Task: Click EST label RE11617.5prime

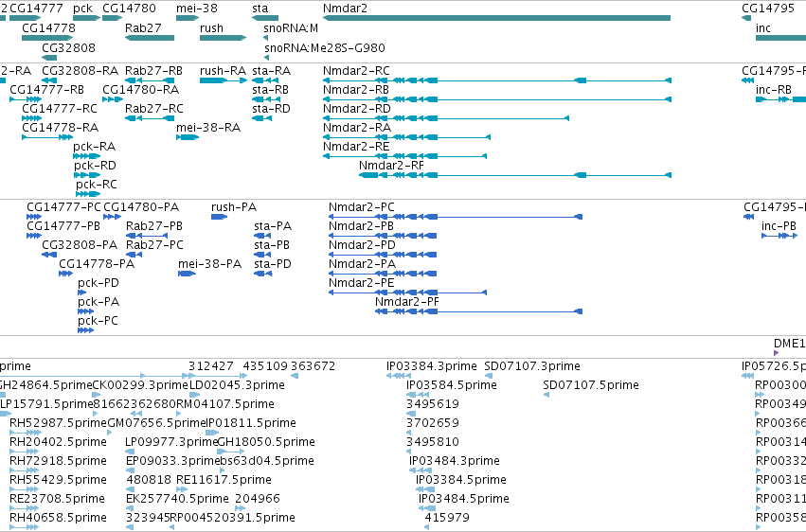Action: coord(224,480)
